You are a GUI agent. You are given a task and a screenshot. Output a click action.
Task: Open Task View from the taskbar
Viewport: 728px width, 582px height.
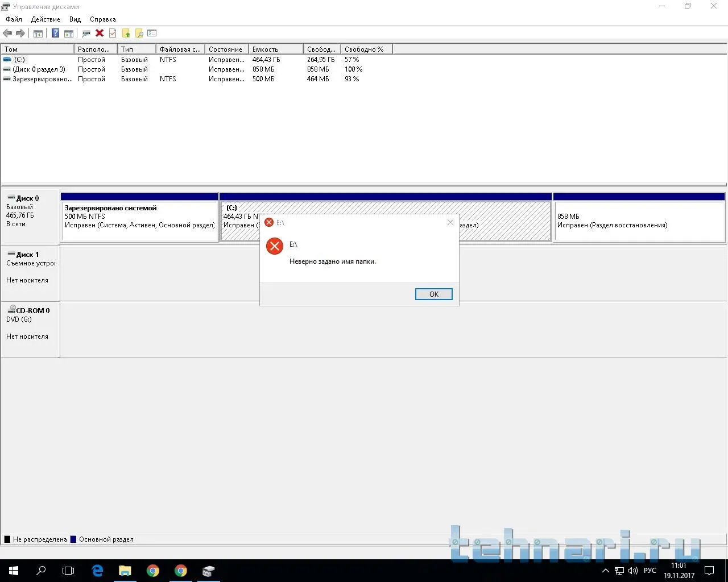(x=68, y=571)
